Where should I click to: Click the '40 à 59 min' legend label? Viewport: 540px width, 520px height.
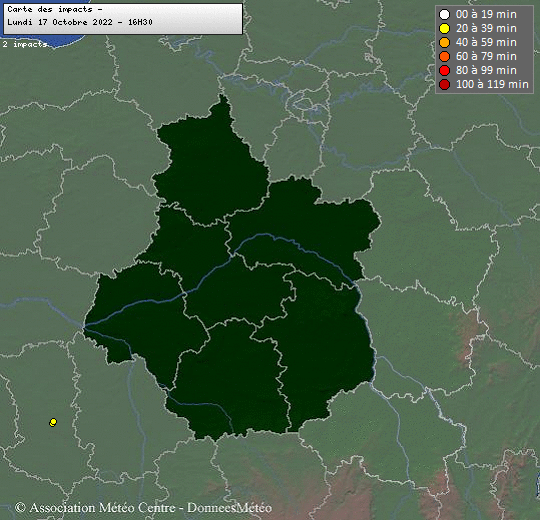[486, 42]
